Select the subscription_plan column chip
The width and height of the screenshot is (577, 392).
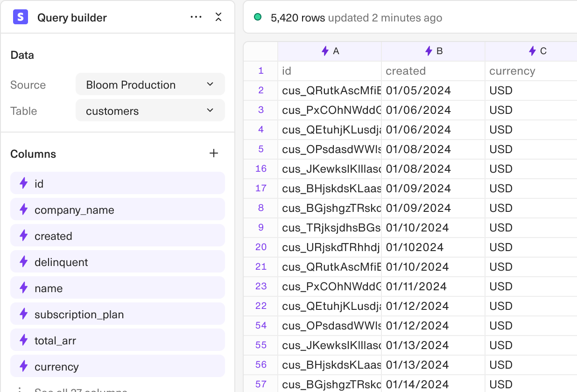(x=118, y=314)
